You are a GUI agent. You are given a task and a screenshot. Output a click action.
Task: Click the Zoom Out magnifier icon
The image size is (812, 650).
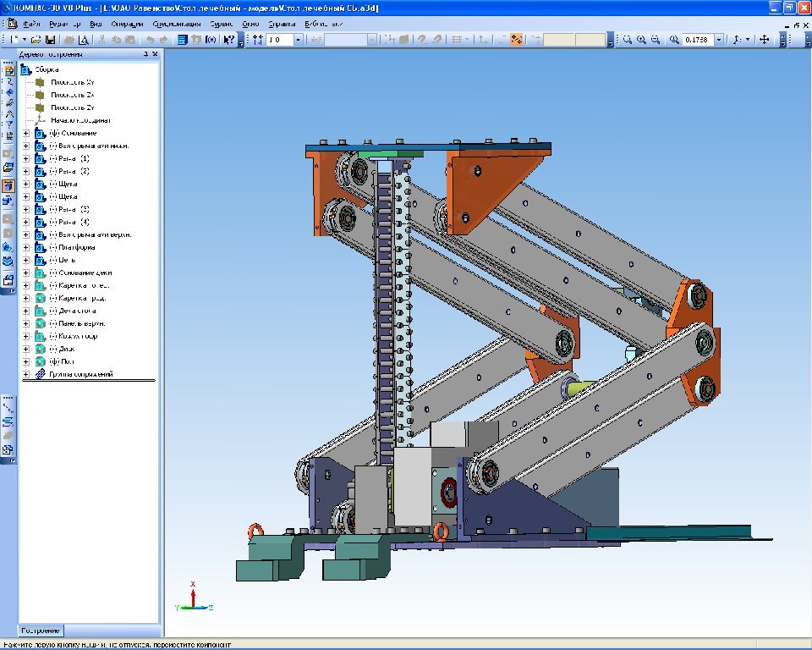[x=656, y=40]
